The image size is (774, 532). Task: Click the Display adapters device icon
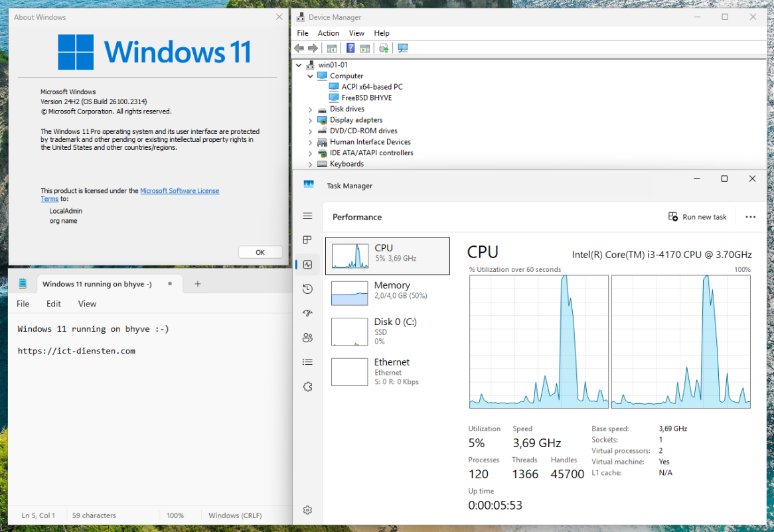[x=323, y=120]
